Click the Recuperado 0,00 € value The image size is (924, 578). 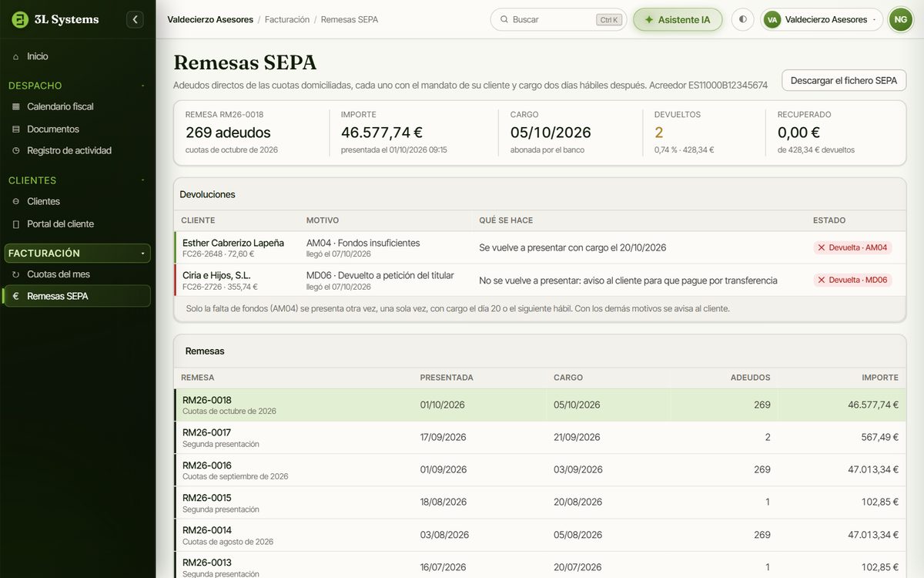coord(798,133)
